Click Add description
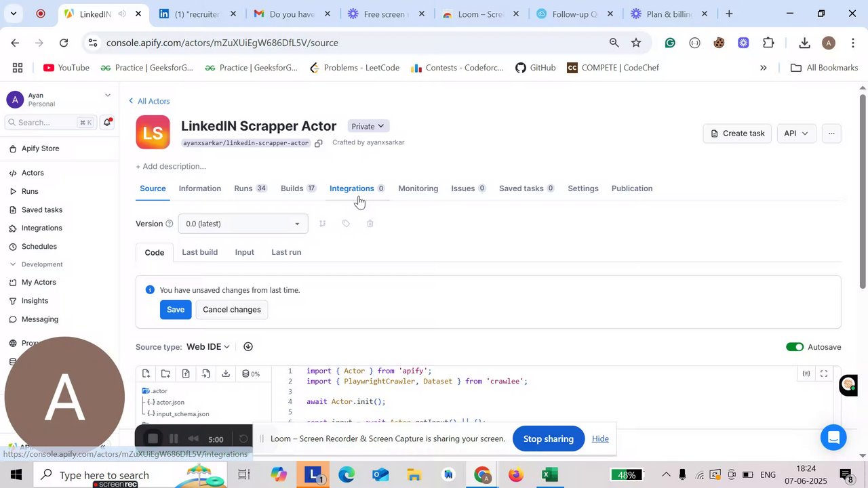Viewport: 868px width, 488px height. [171, 166]
